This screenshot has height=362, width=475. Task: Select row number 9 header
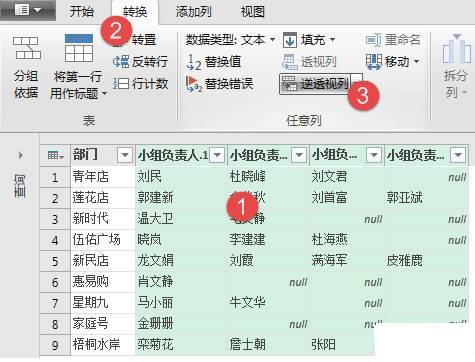pos(55,345)
